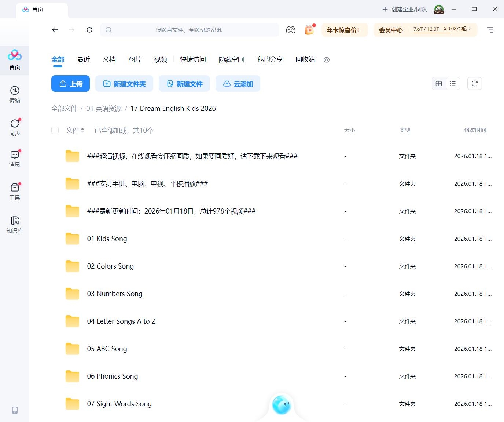
Task: Toggle file name sort order arrow
Action: pos(82,130)
